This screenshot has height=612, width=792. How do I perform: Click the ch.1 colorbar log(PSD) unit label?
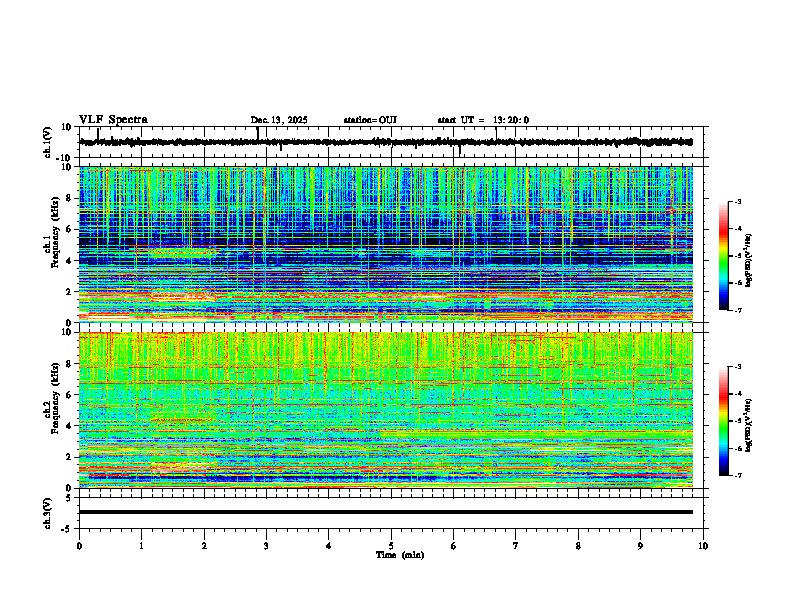click(x=749, y=261)
